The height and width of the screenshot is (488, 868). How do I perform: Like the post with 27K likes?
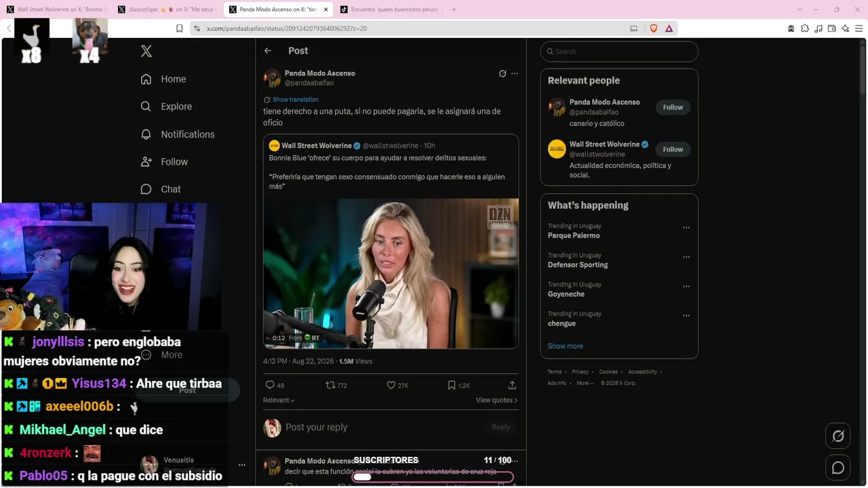tap(391, 385)
